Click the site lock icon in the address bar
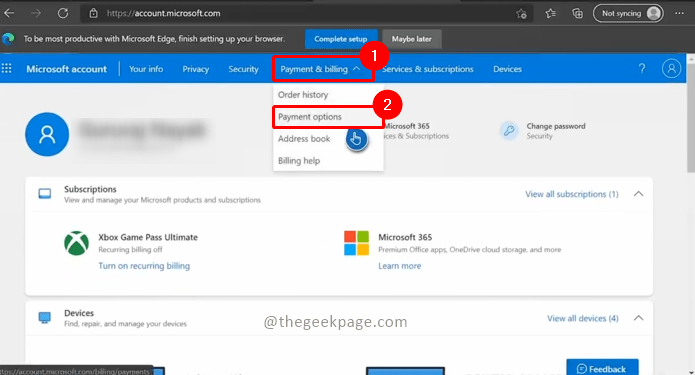 [93, 13]
